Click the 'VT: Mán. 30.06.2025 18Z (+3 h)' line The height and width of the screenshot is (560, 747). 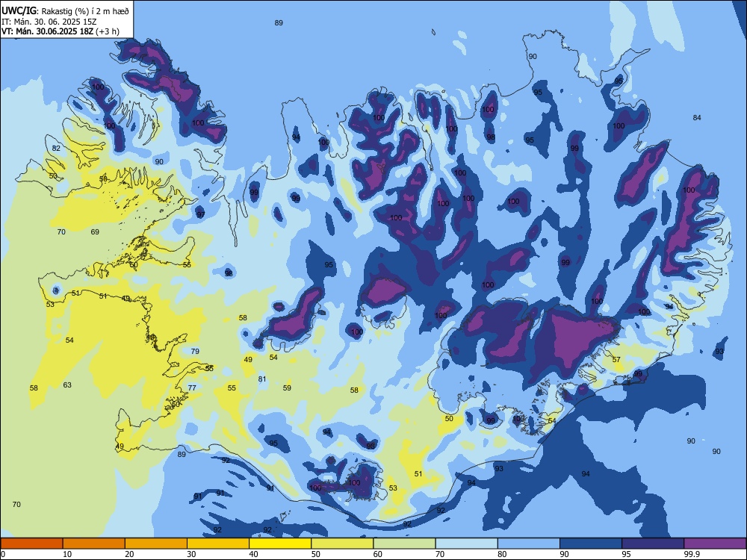click(x=61, y=31)
